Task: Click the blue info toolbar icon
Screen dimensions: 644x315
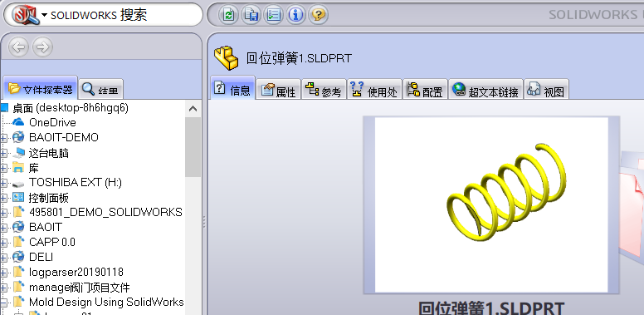Action: (295, 15)
